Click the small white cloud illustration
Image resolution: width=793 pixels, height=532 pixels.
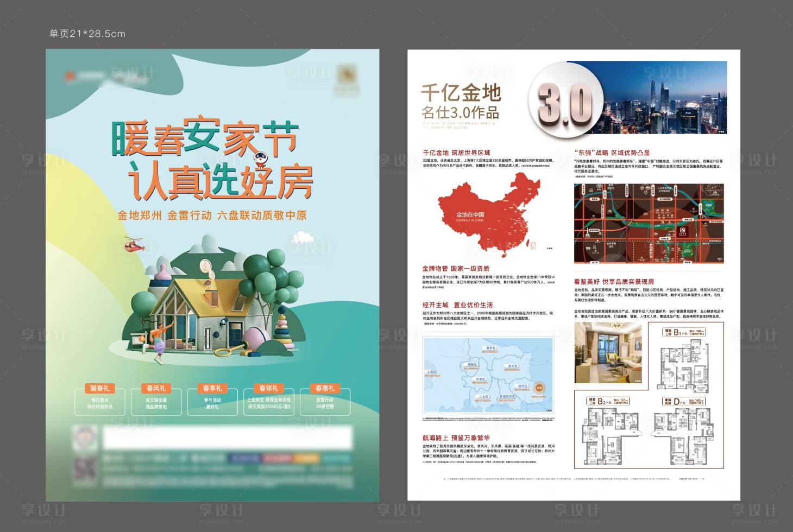(x=302, y=237)
